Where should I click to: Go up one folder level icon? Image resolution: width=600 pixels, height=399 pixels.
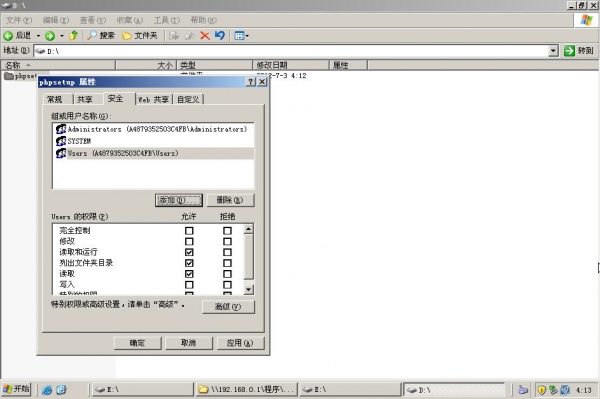click(73, 36)
